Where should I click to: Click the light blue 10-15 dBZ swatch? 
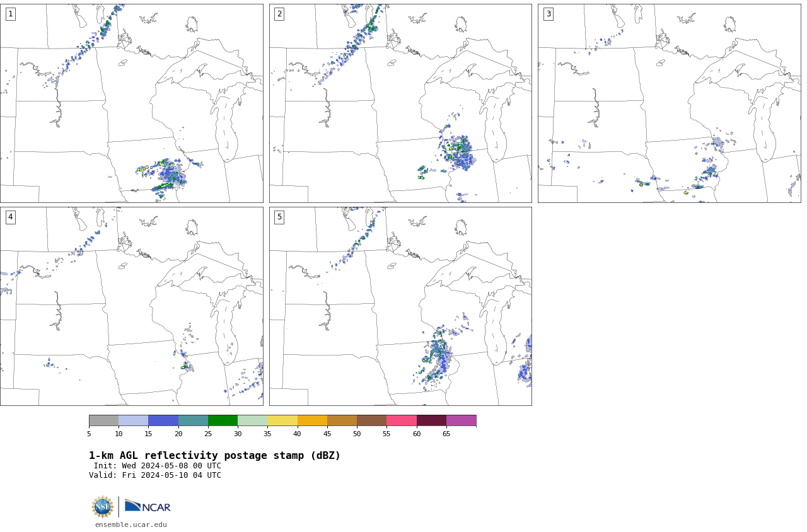[133, 420]
